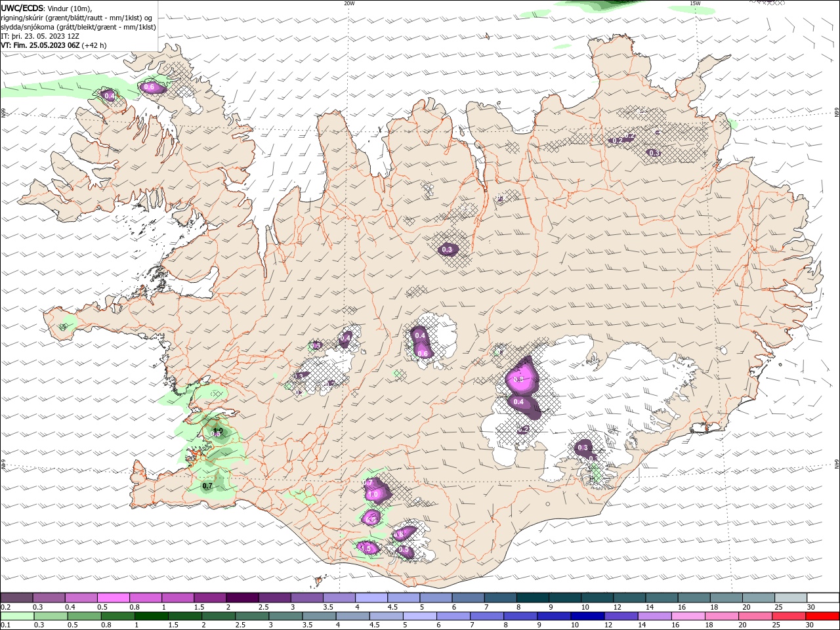Click the 20W longitude label at the top
The height and width of the screenshot is (630, 840).
(349, 3)
